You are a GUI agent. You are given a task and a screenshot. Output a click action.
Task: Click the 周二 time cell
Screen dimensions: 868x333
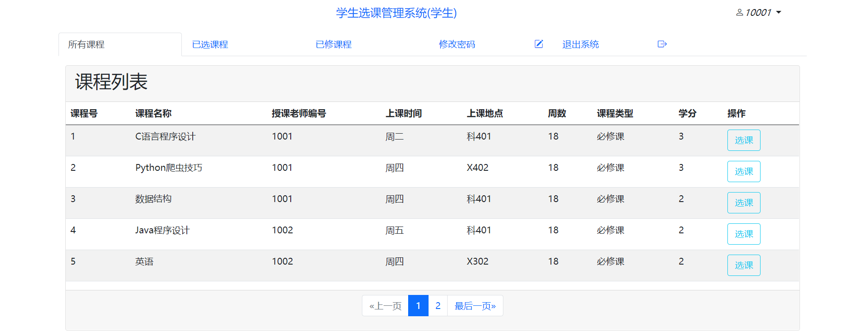(x=395, y=136)
